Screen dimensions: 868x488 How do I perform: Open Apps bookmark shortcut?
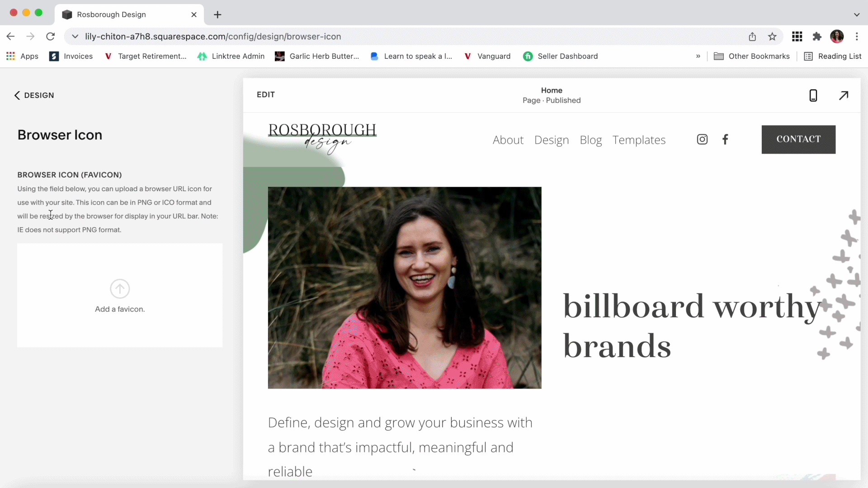click(22, 56)
